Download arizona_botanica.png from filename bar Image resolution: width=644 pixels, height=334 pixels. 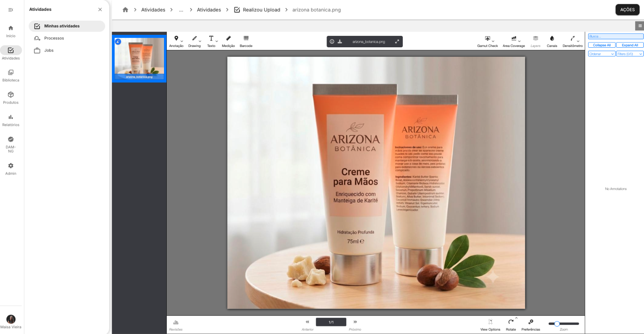click(x=340, y=41)
